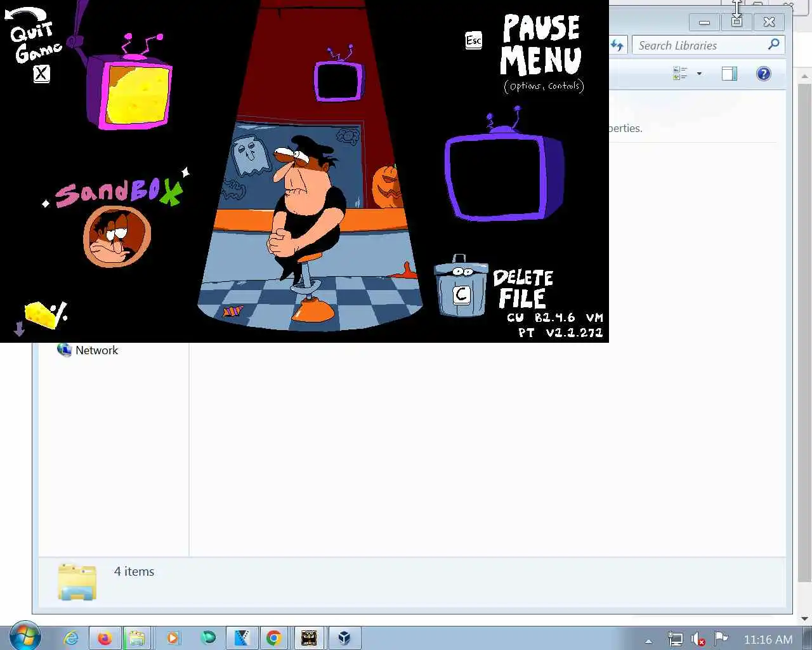Click the Change your view icon in Explorer

click(x=680, y=74)
